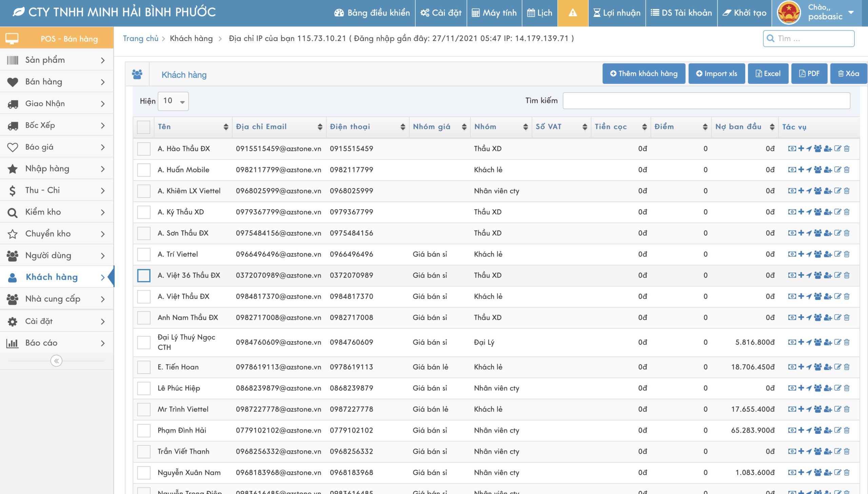
Task: Open the Báo cáo sidebar menu
Action: tap(57, 343)
